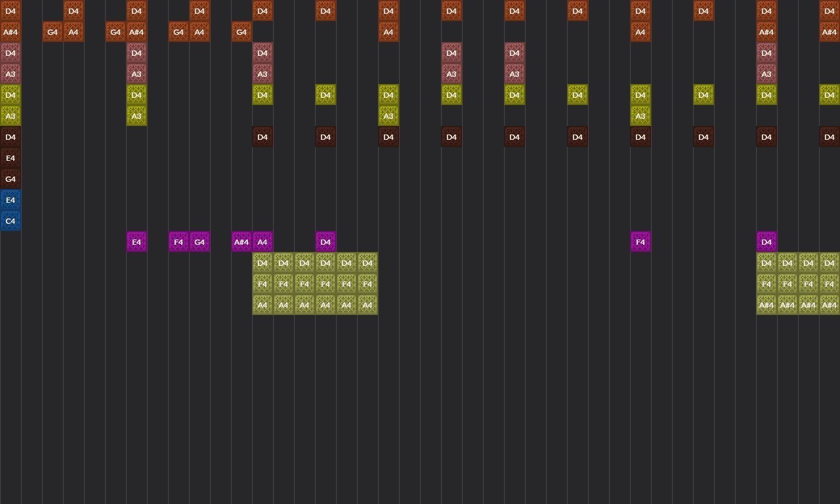This screenshot has width=840, height=504.
Task: Click the magenta D4 note above the left green chord block
Action: [x=325, y=241]
